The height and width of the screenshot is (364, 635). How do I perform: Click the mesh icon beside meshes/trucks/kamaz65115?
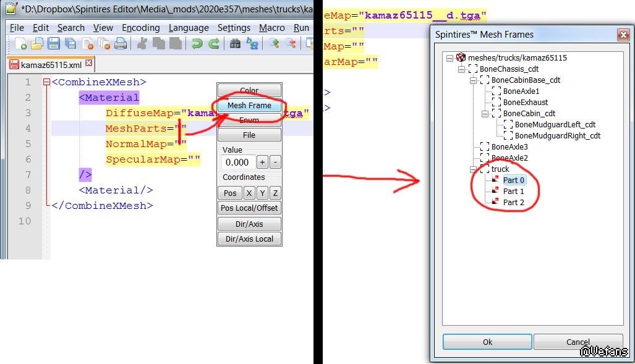[461, 57]
